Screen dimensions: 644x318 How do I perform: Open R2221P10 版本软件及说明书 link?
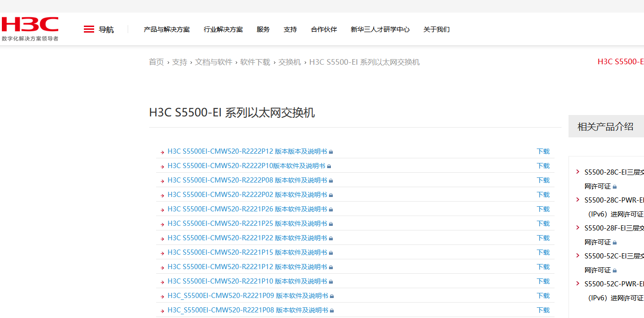pos(247,281)
